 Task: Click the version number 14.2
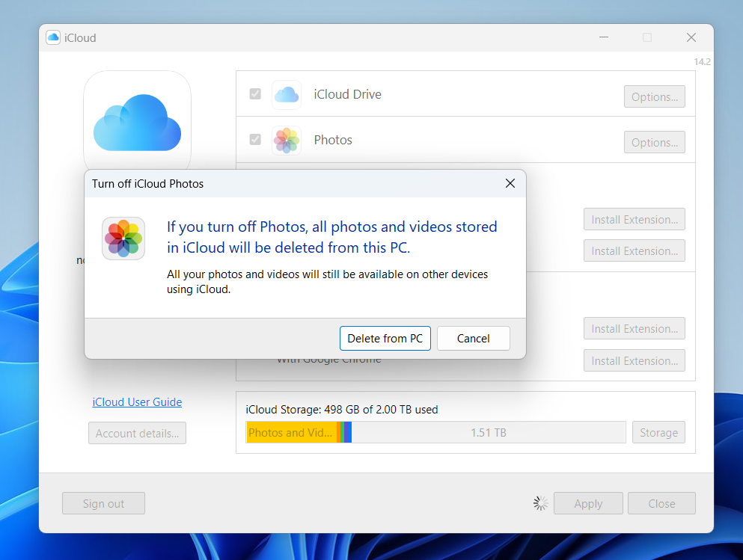[703, 61]
